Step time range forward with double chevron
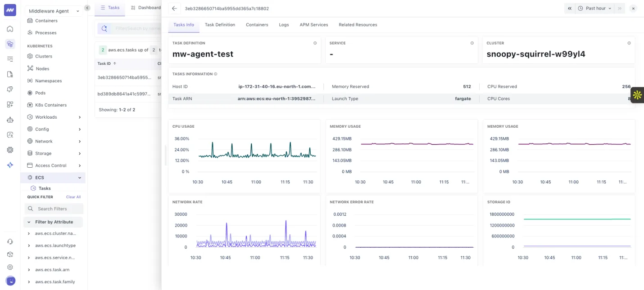Viewport: 644px width, 290px height. tap(620, 8)
